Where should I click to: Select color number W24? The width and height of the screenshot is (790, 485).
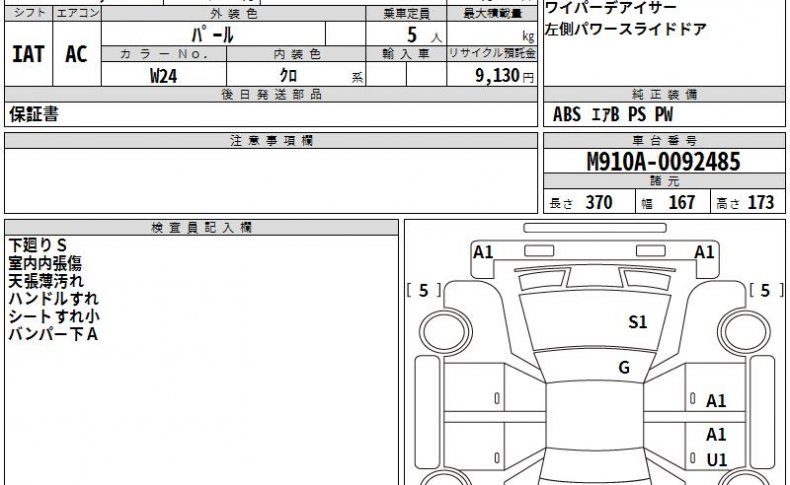tap(164, 76)
